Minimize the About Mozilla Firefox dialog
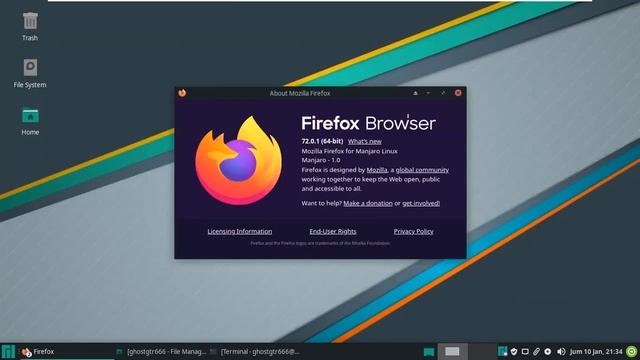 point(428,93)
